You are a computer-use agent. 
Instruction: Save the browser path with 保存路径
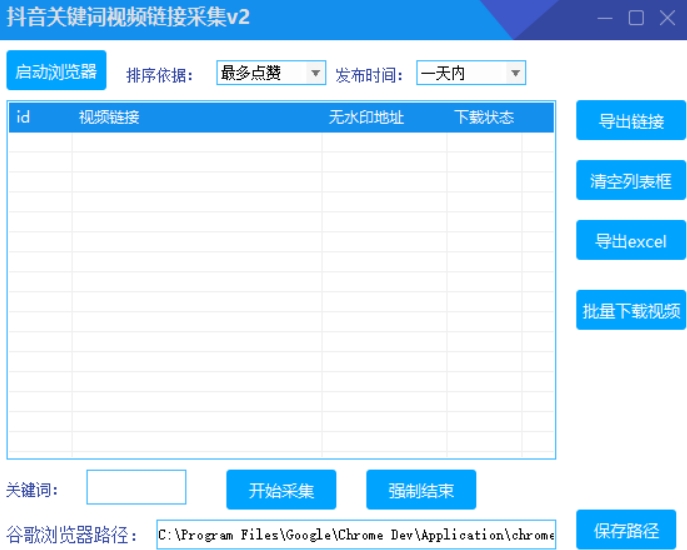click(626, 530)
